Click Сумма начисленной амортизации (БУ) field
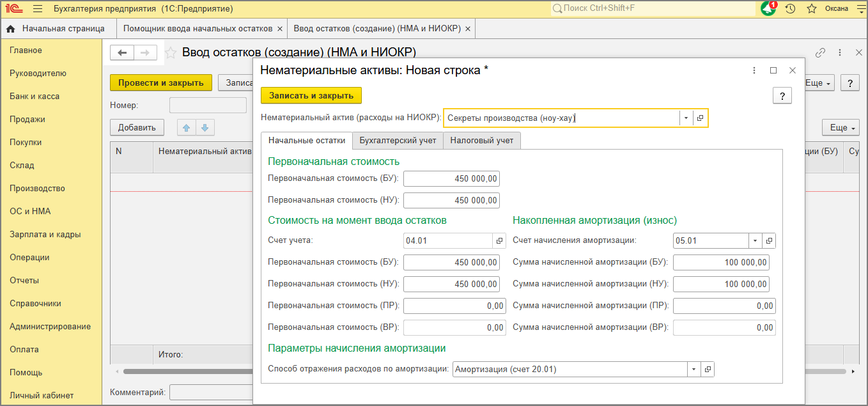868x406 pixels. (721, 263)
